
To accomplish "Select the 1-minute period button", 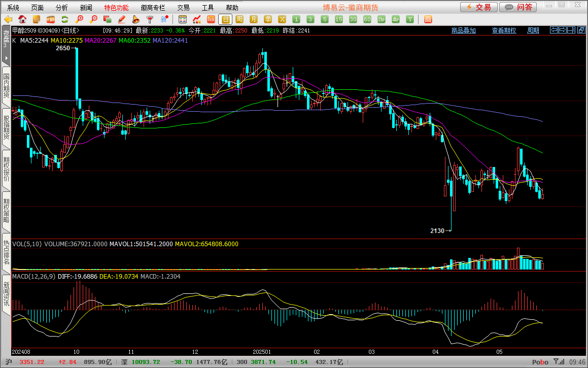I will (296, 19).
